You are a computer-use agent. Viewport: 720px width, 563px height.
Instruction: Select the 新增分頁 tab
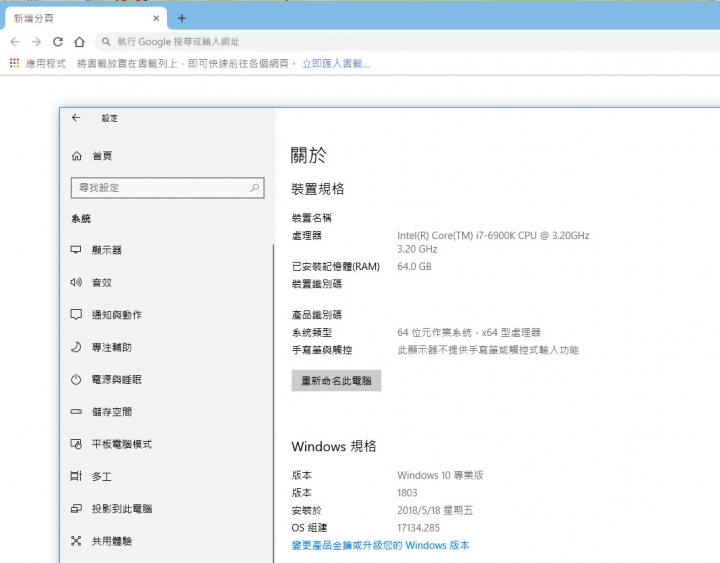(x=85, y=18)
